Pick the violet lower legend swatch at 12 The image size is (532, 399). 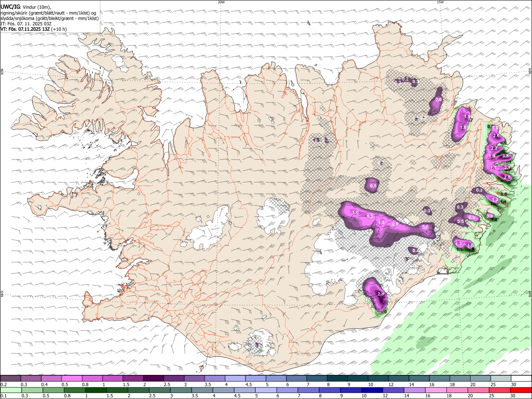(x=393, y=390)
